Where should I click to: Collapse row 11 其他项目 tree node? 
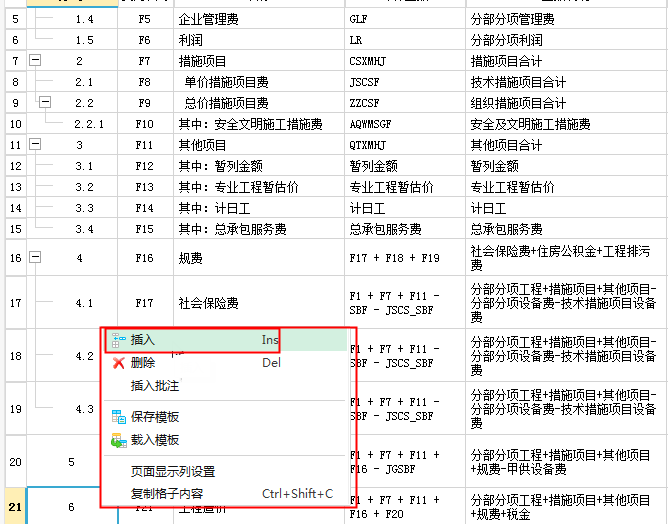[x=36, y=145]
